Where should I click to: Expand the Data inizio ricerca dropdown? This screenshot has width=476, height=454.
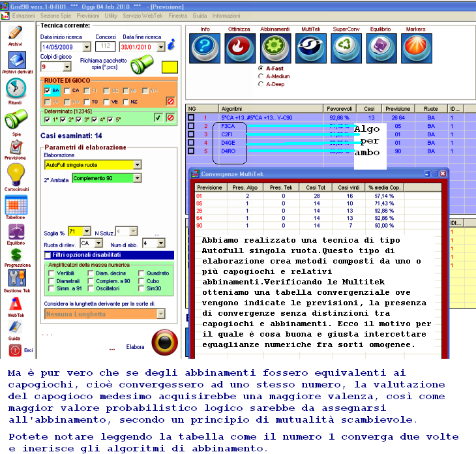(87, 47)
